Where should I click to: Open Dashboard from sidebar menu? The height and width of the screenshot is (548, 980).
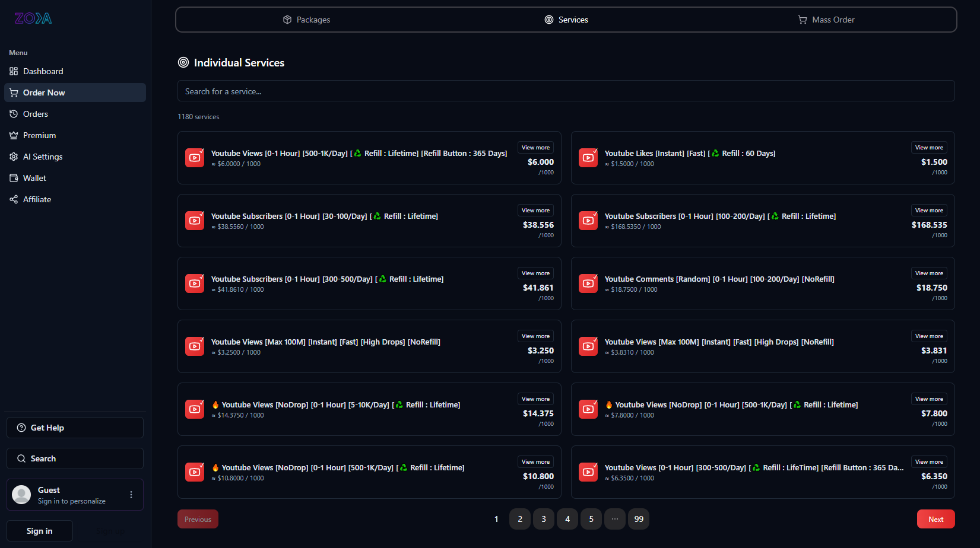pyautogui.click(x=75, y=71)
